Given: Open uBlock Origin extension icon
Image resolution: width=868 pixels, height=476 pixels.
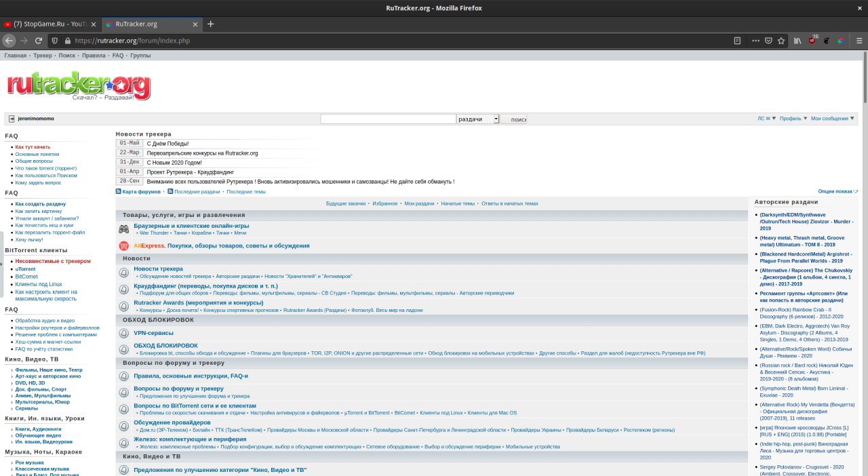Looking at the screenshot, I should pyautogui.click(x=813, y=40).
